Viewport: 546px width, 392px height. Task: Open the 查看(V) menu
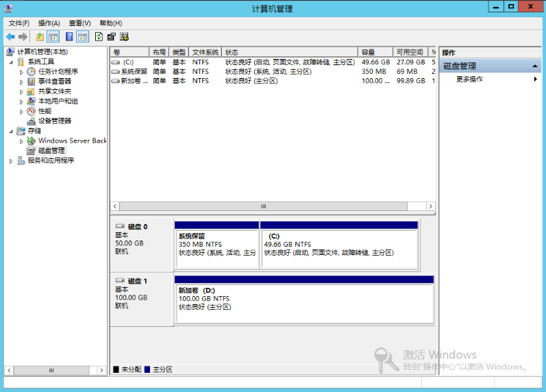pyautogui.click(x=79, y=23)
